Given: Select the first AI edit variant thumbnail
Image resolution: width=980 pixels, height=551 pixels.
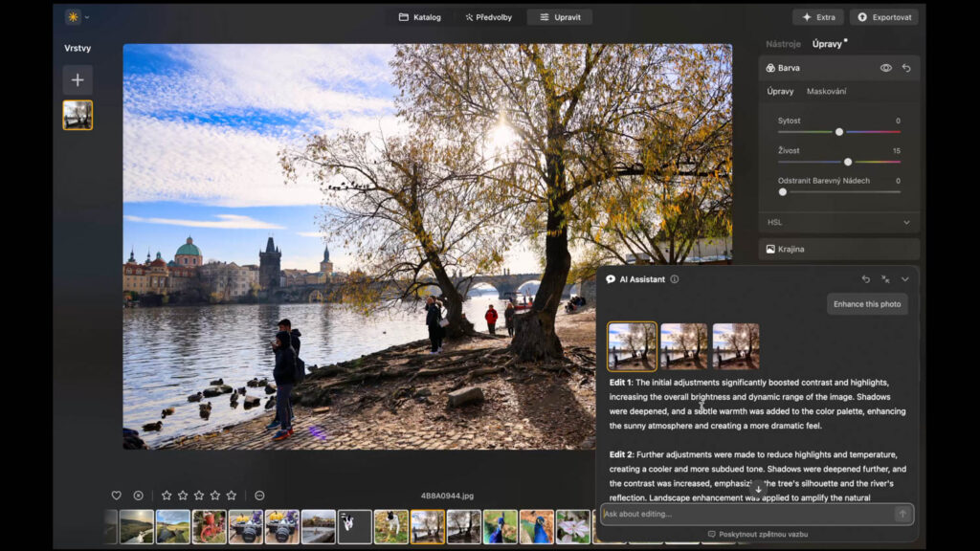Looking at the screenshot, I should coord(632,346).
